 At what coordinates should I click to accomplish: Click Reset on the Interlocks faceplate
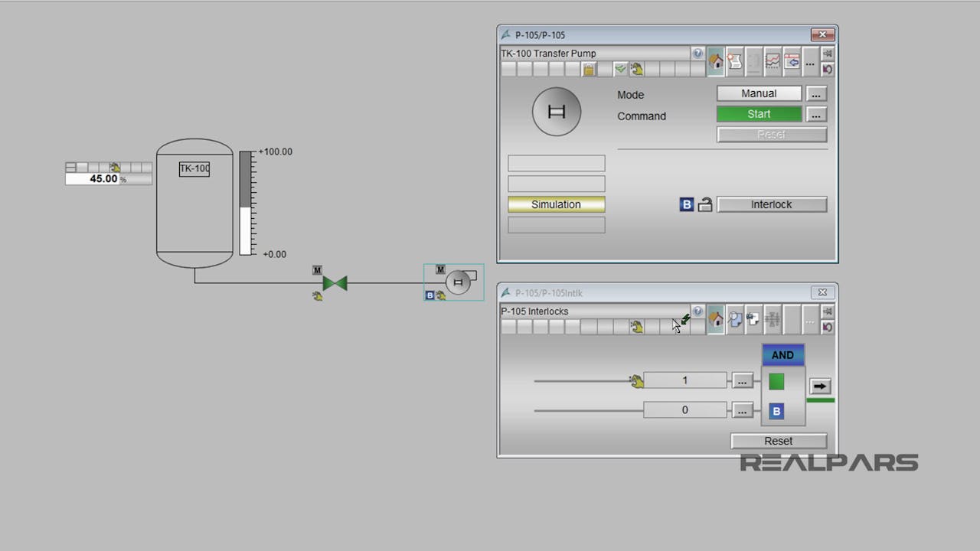[778, 441]
